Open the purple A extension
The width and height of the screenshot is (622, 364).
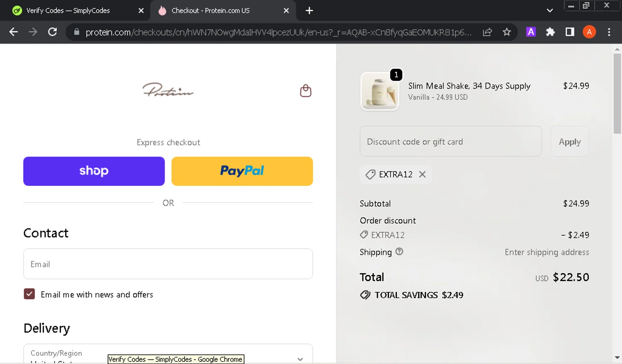point(531,32)
